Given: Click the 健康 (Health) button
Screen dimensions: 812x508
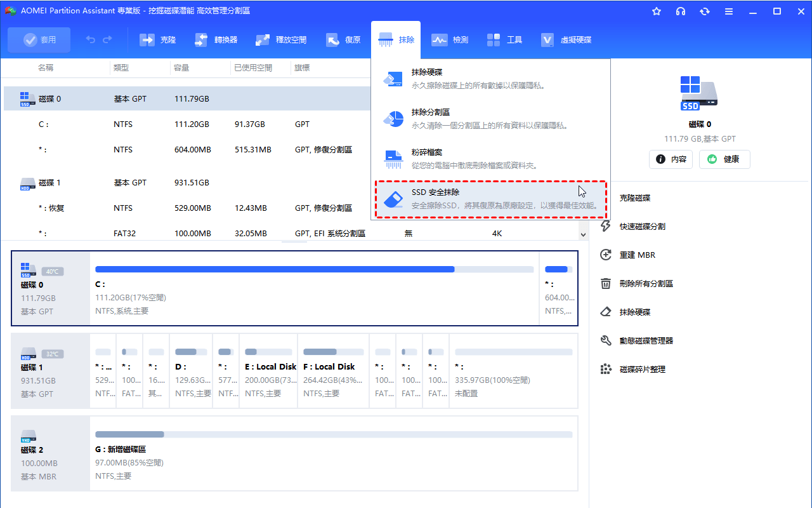Looking at the screenshot, I should (724, 159).
